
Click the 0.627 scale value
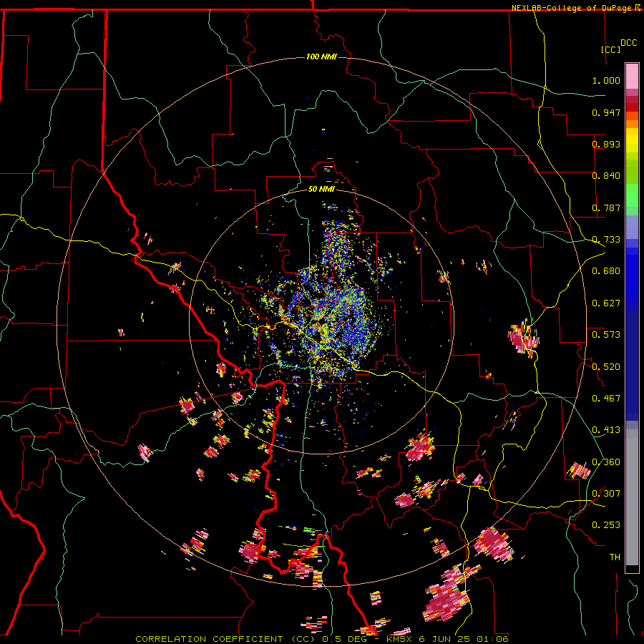tap(606, 303)
